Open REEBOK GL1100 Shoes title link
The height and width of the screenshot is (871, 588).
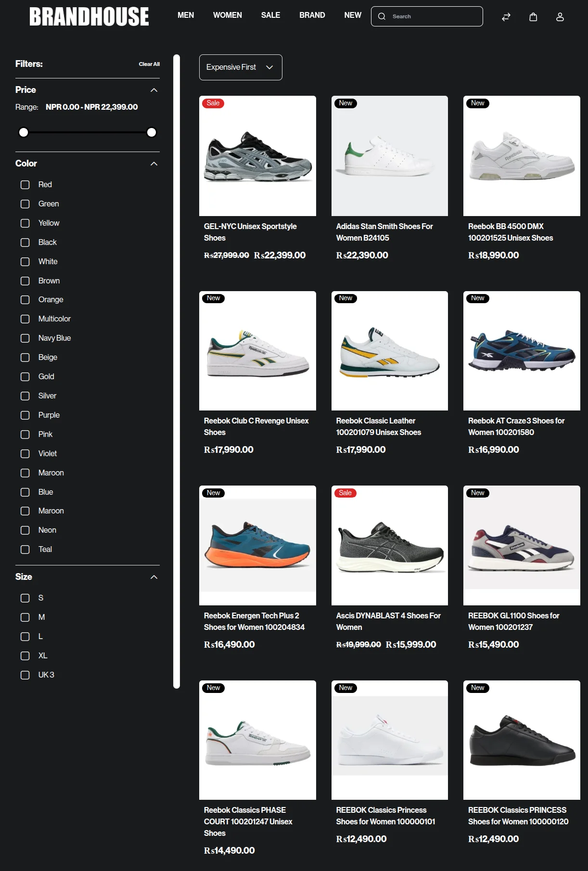[x=513, y=621]
